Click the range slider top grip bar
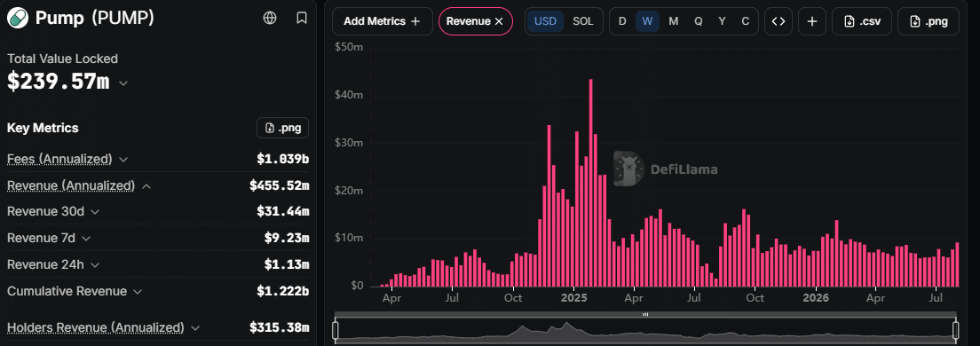 pos(645,315)
